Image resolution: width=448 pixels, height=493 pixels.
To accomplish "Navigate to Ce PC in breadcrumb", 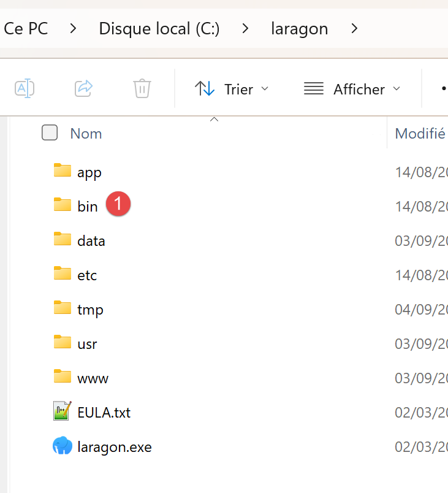I will point(26,29).
